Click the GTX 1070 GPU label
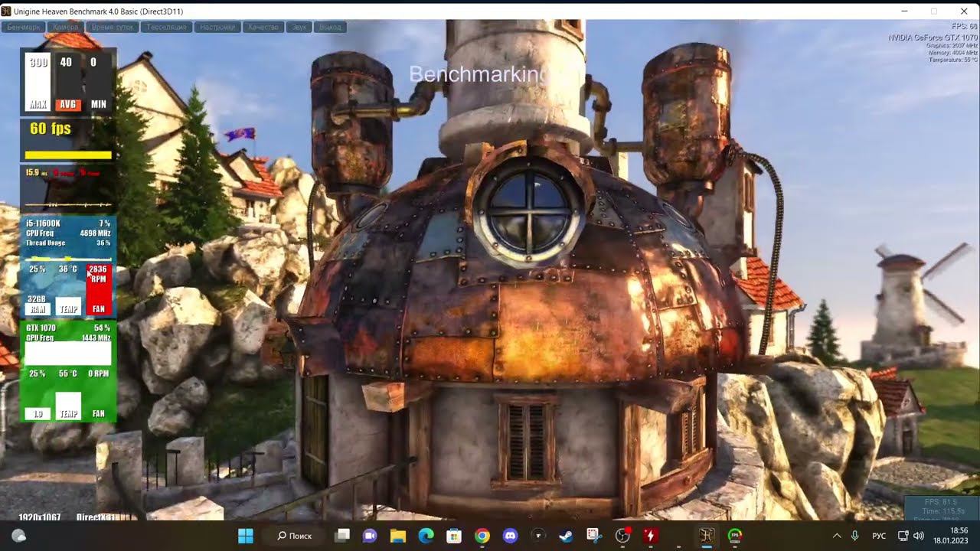The image size is (980, 551). [x=42, y=328]
